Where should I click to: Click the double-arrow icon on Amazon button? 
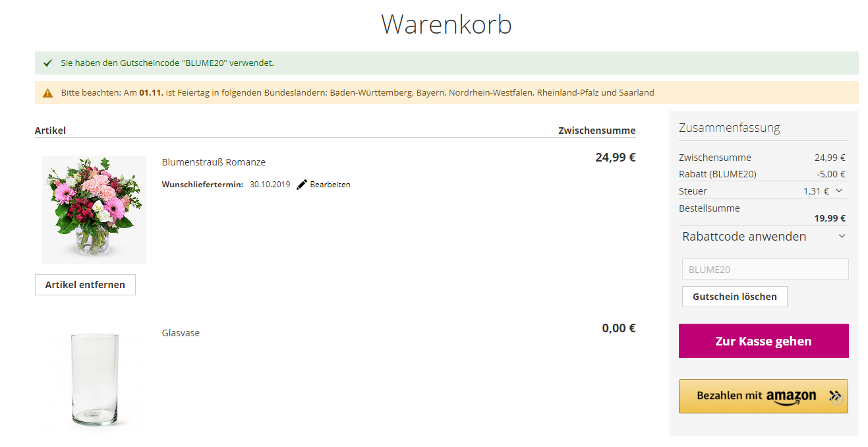point(835,396)
